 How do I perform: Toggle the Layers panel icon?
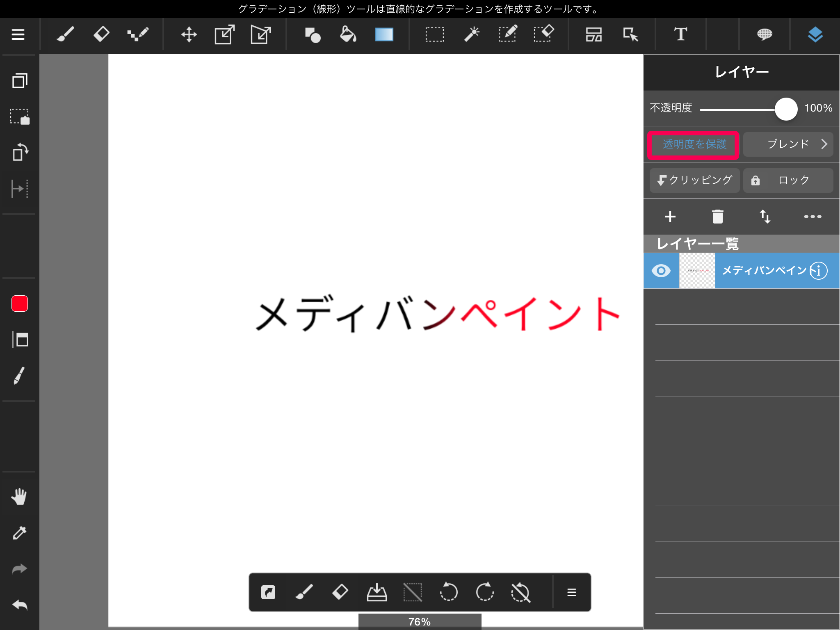click(815, 34)
